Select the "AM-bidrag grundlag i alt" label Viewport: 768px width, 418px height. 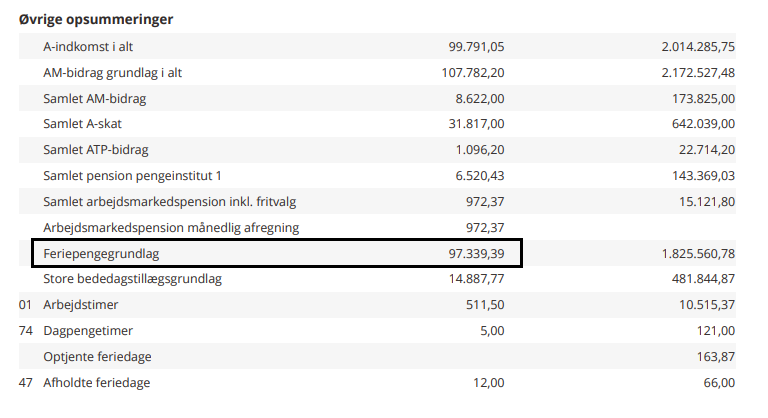point(112,72)
